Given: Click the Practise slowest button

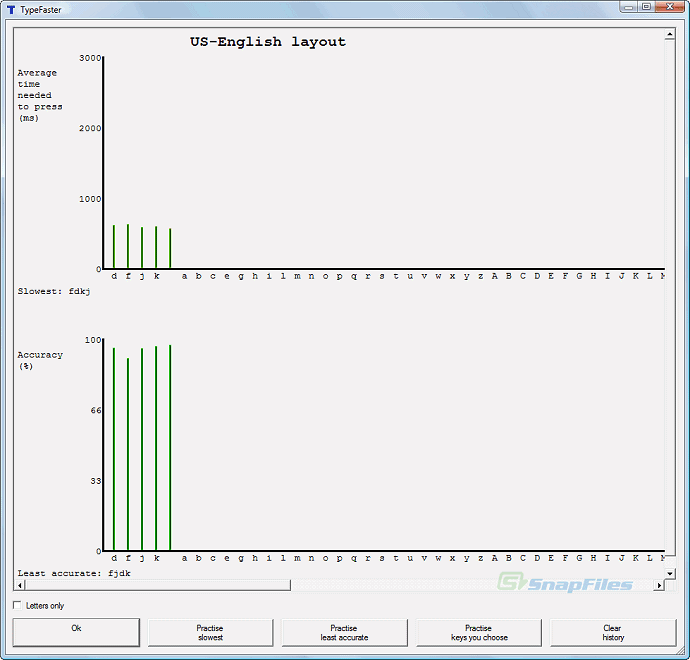Looking at the screenshot, I should (x=210, y=632).
